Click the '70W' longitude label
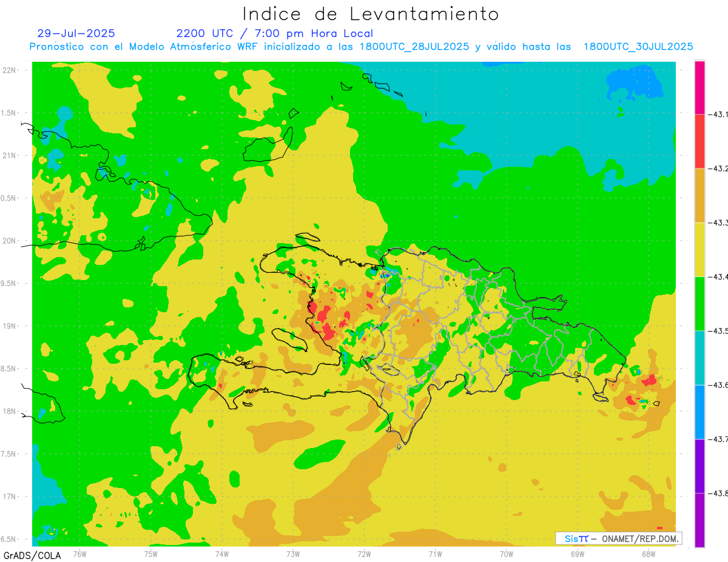 point(507,554)
